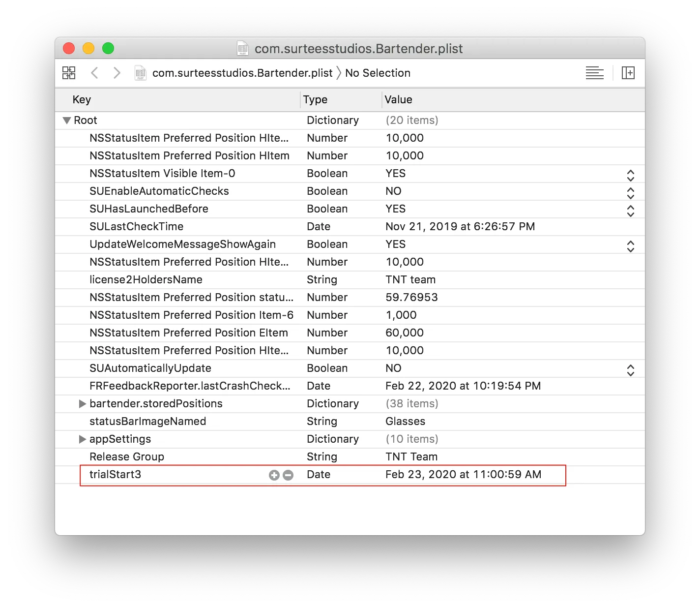The height and width of the screenshot is (608, 700).
Task: Click com.surteesstudios.Bartender.plist in the jump bar
Action: [242, 73]
